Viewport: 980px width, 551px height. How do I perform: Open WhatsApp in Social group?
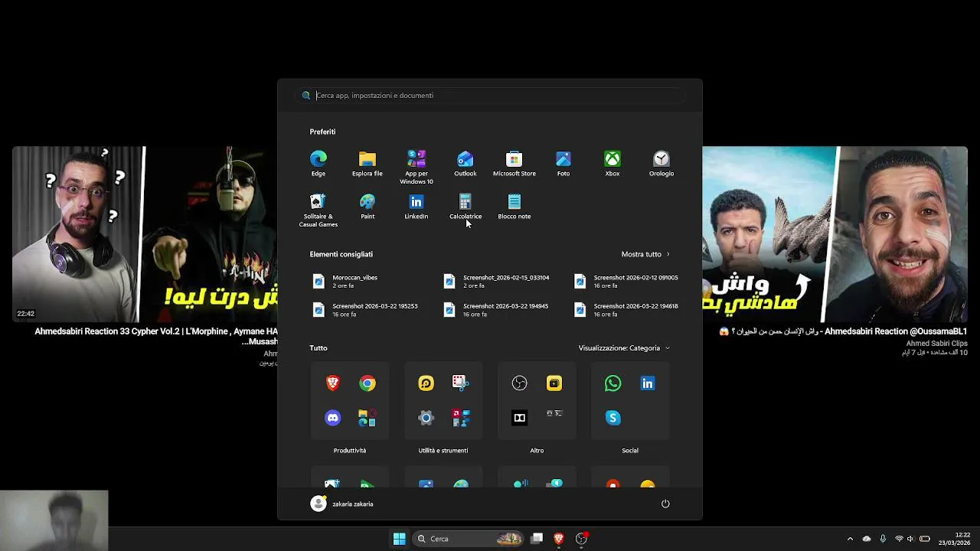(x=613, y=383)
